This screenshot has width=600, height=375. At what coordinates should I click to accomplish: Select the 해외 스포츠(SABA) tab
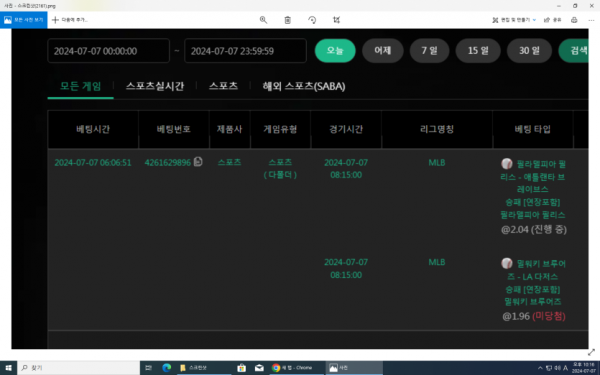point(304,86)
